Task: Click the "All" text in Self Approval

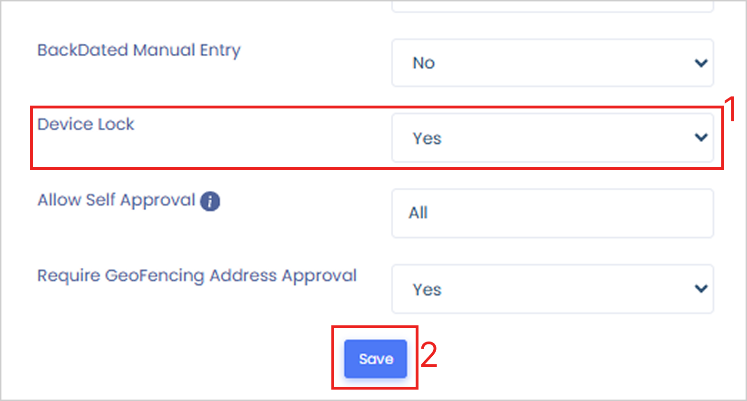Action: (x=418, y=214)
